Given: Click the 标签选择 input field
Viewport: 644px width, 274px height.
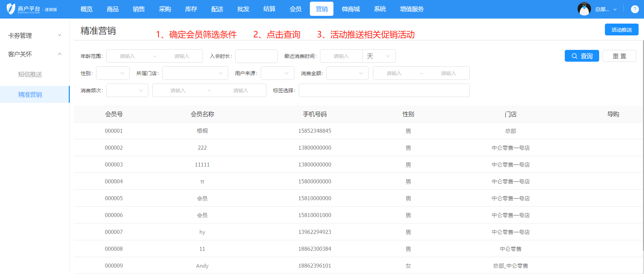Looking at the screenshot, I should pyautogui.click(x=384, y=90).
